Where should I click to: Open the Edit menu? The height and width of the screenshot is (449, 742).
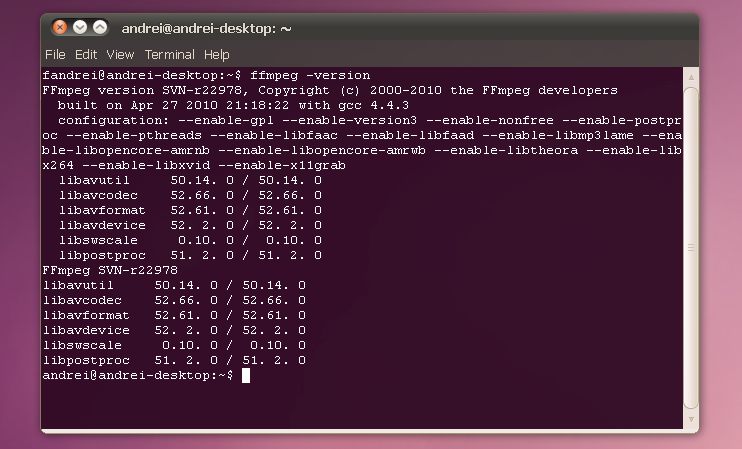coord(86,55)
